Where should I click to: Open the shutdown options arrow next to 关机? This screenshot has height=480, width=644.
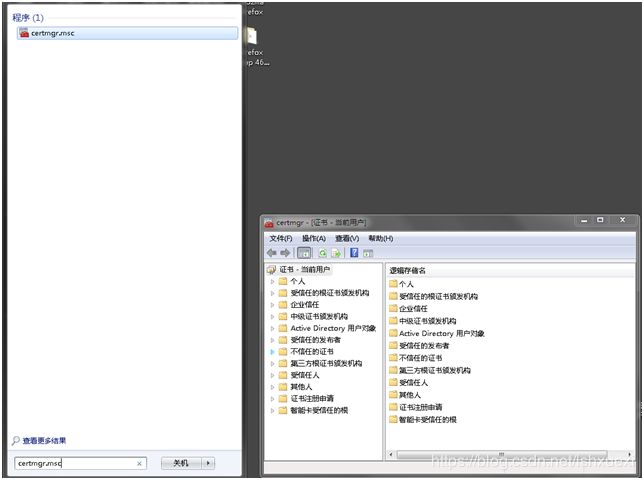[208, 464]
